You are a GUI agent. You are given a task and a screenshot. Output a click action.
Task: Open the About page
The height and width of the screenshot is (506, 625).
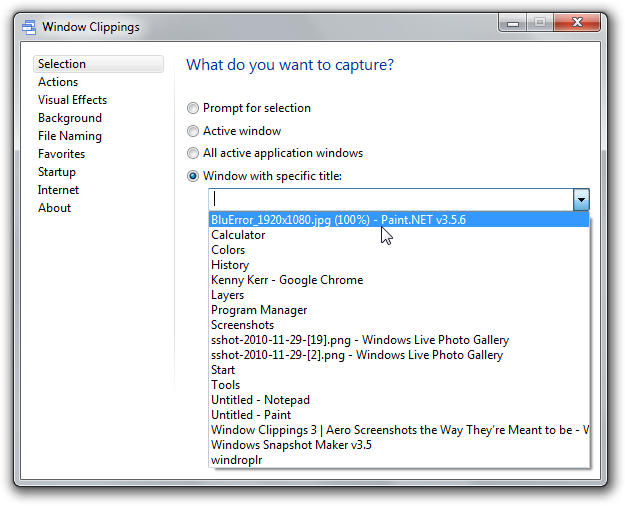[x=55, y=208]
